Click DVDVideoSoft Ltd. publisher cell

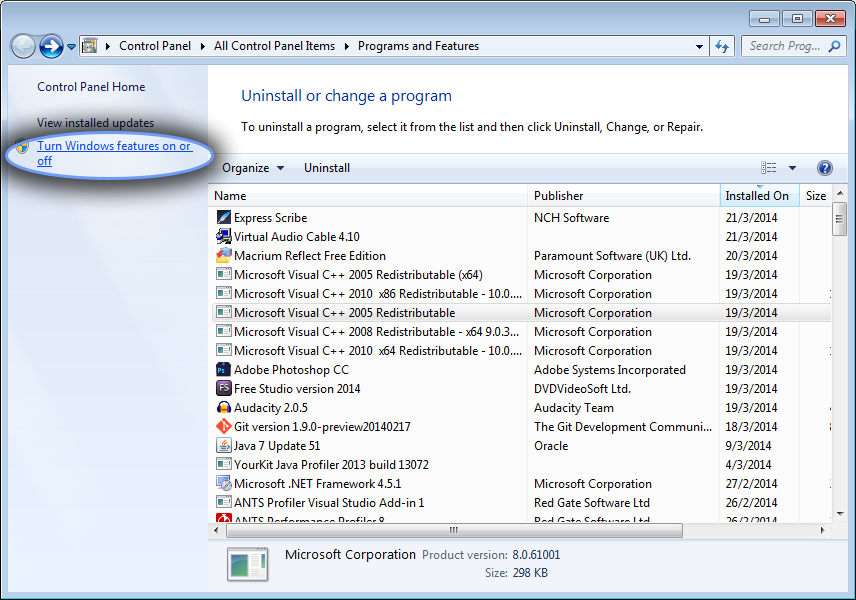tap(582, 389)
